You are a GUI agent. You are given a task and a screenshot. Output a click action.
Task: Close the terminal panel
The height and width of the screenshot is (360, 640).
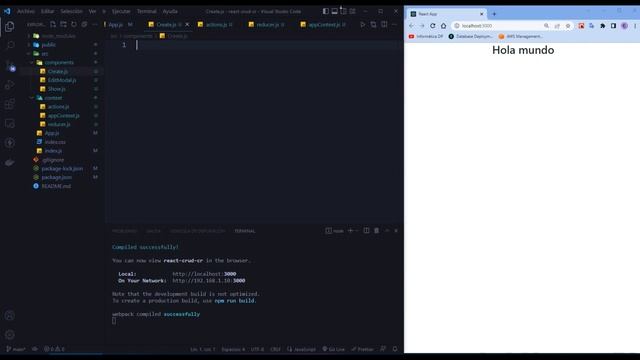[x=396, y=231]
